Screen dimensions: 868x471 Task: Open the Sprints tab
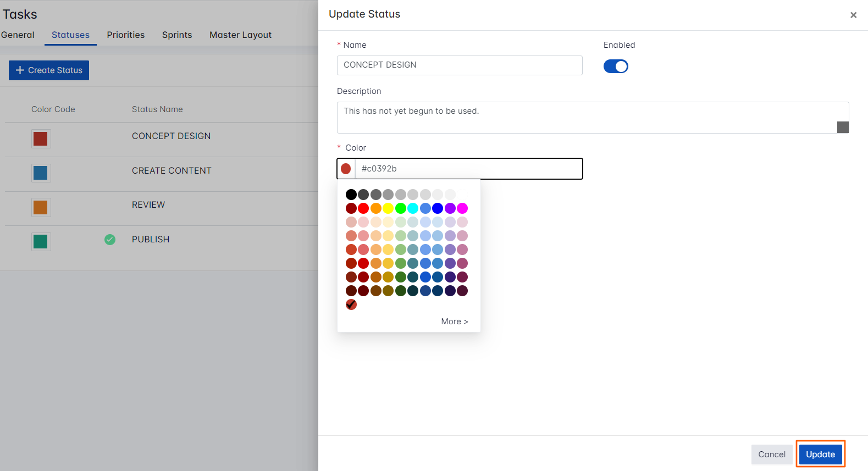pyautogui.click(x=177, y=35)
